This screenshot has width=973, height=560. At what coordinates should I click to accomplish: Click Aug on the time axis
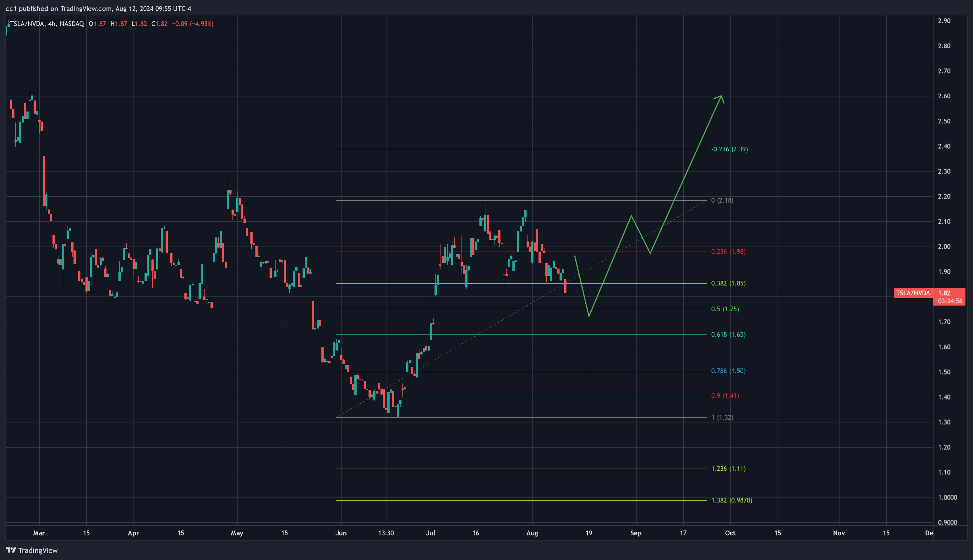coord(532,533)
